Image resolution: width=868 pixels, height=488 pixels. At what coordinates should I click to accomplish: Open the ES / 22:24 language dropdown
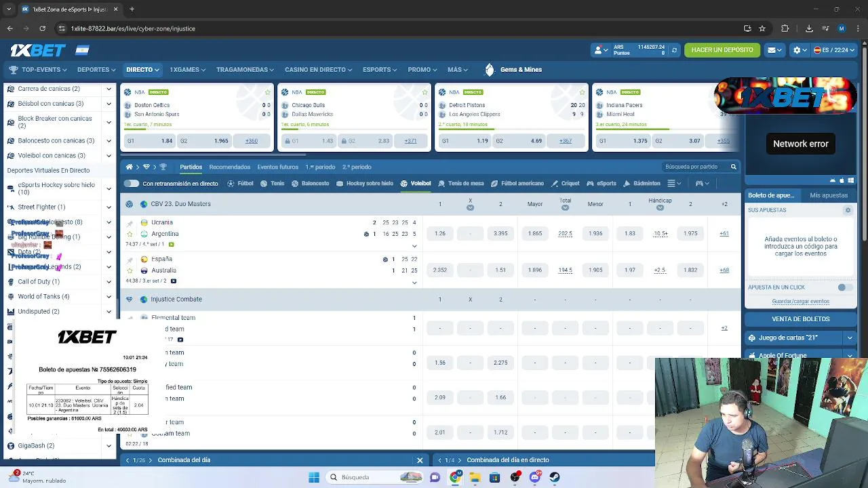(834, 50)
